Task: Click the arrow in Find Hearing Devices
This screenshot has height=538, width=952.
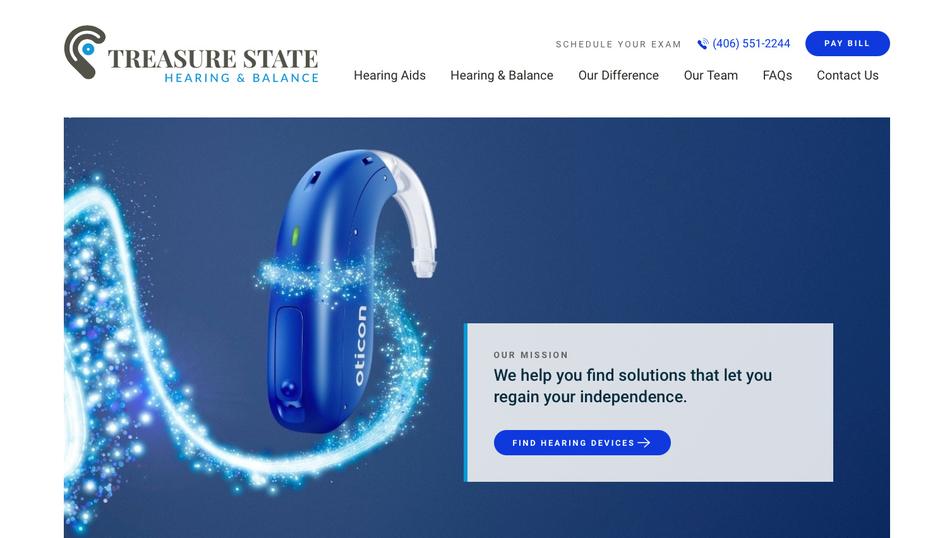Action: pyautogui.click(x=644, y=443)
